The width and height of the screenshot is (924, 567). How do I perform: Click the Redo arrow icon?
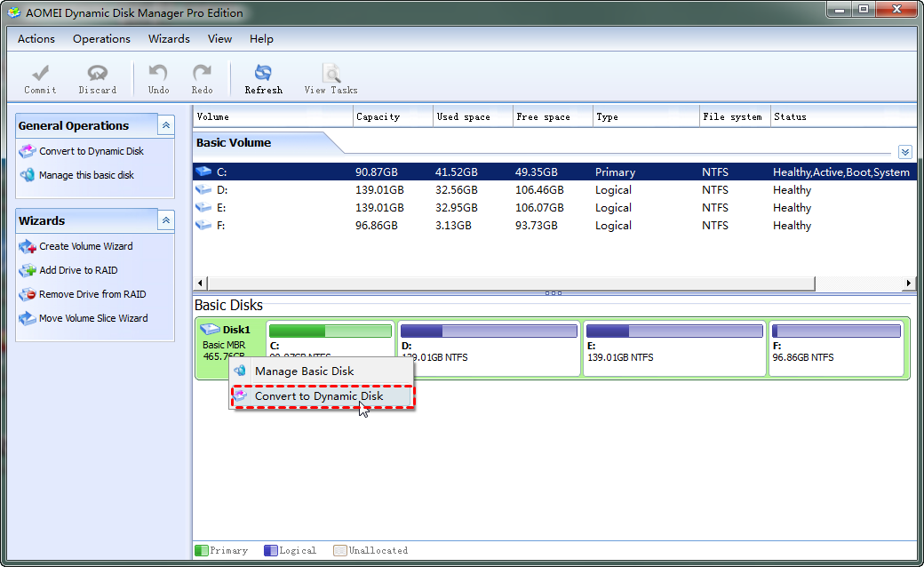point(202,73)
